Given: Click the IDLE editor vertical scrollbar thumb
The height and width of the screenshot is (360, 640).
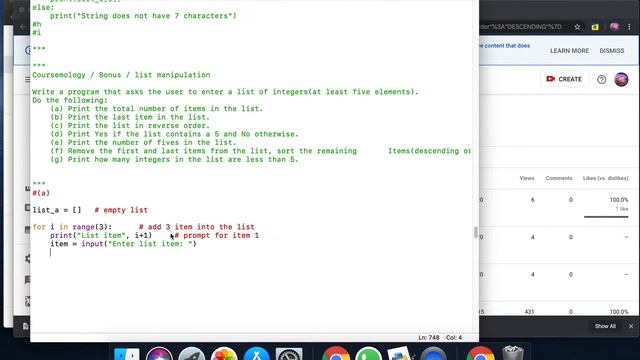Looking at the screenshot, I should tap(476, 232).
